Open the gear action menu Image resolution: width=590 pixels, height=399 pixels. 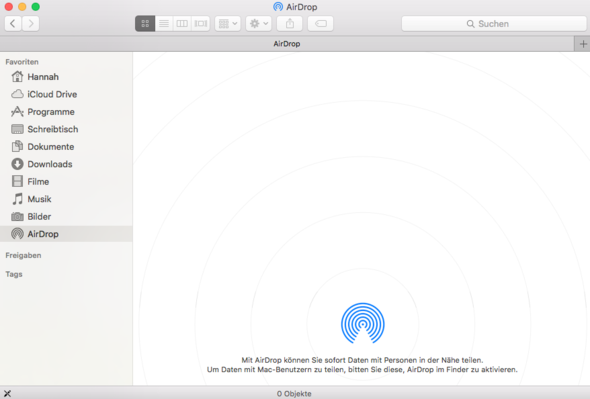tap(259, 24)
